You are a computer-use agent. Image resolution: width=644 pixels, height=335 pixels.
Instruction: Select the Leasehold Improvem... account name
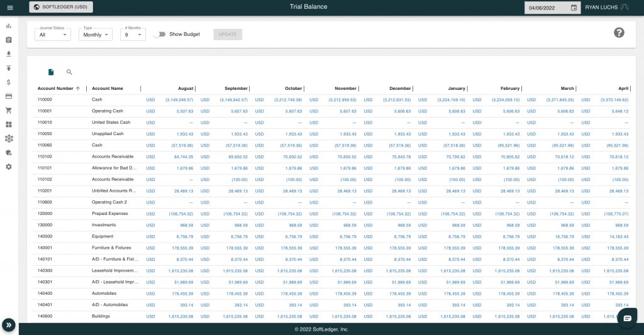pyautogui.click(x=114, y=270)
